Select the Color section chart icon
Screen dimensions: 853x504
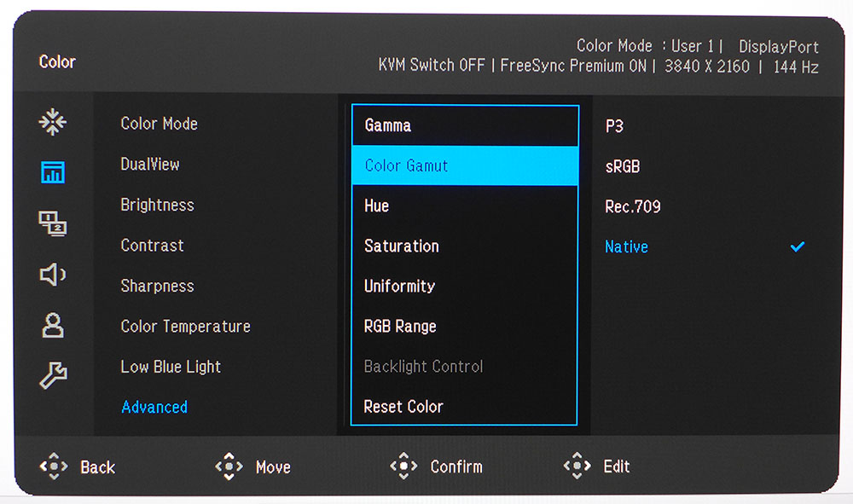[x=53, y=173]
